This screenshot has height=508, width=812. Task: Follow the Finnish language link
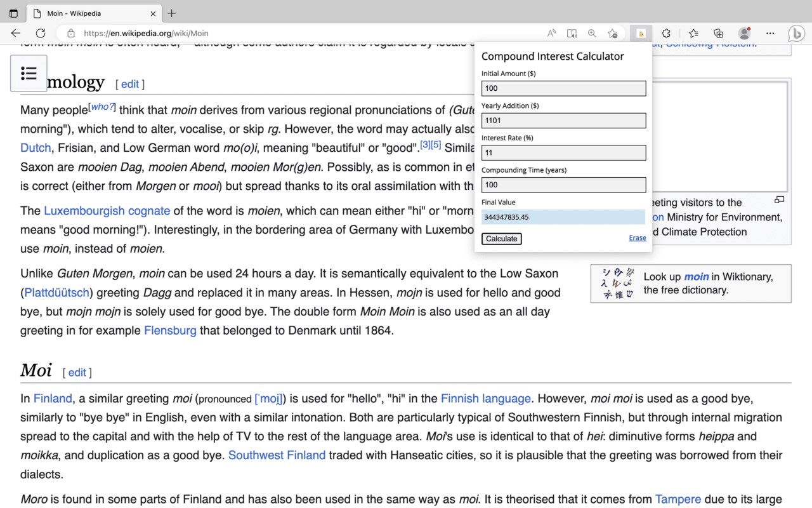pos(486,398)
